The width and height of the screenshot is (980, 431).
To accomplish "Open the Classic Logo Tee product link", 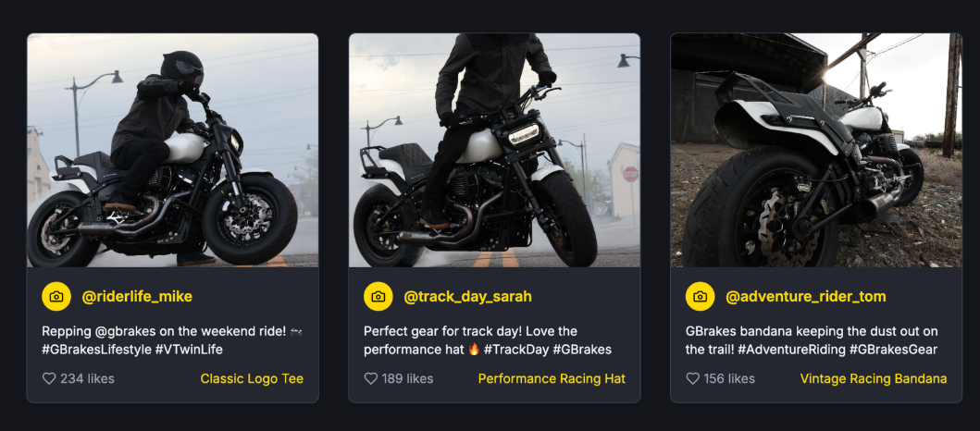I will click(x=252, y=378).
